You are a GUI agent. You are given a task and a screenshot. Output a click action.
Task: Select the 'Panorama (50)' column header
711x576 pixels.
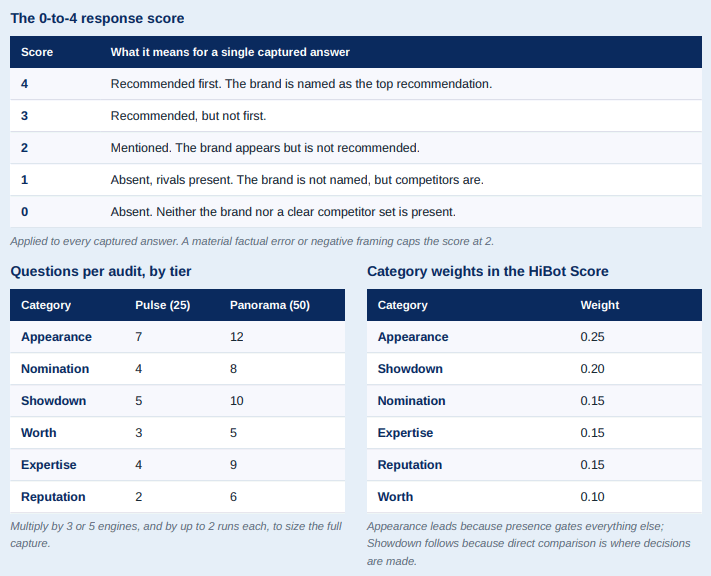270,305
